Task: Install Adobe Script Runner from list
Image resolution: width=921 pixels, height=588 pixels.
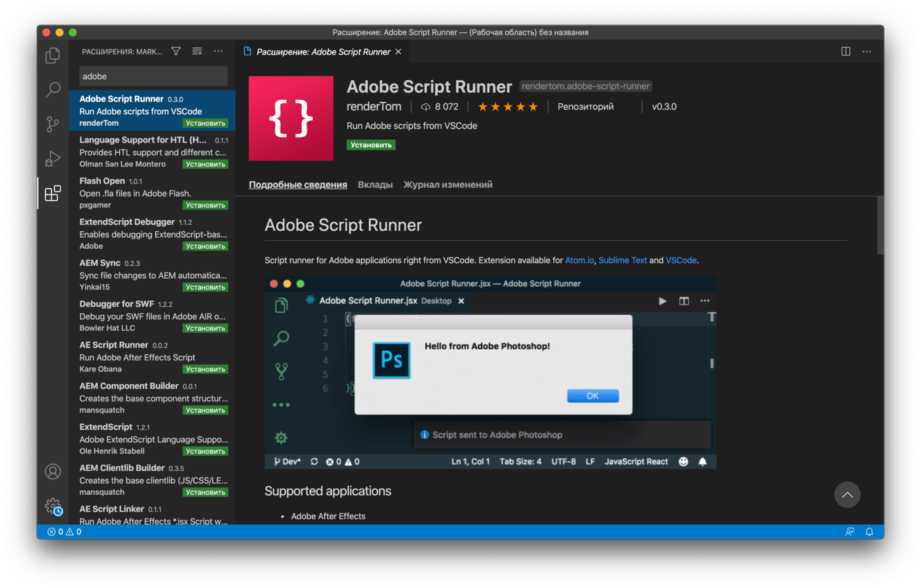Action: (206, 123)
